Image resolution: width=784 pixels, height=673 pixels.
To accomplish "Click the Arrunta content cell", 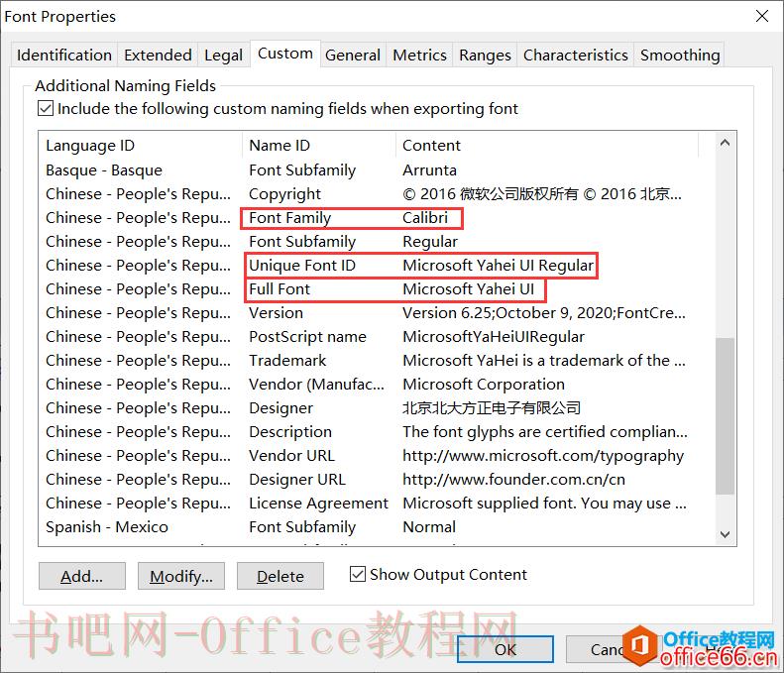I will (x=429, y=170).
